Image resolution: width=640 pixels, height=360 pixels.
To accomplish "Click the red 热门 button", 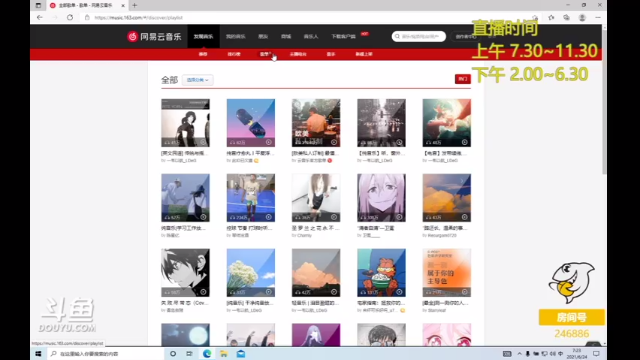I will click(x=462, y=79).
